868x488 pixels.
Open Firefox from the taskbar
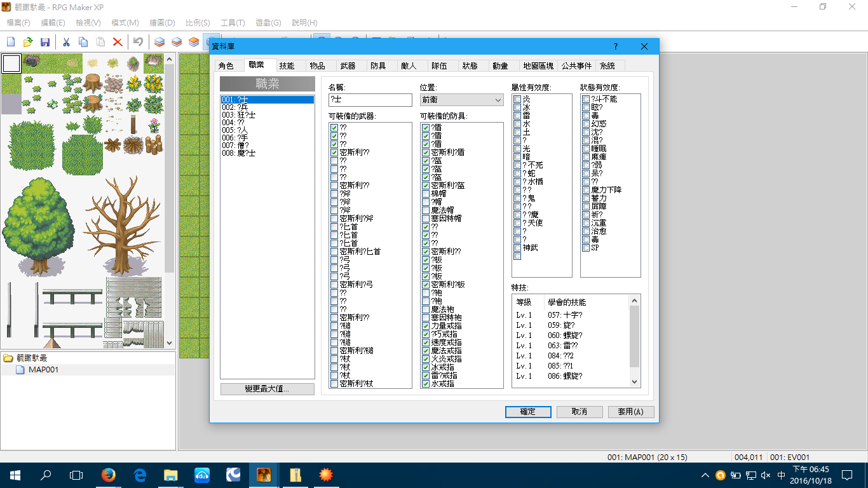(109, 475)
